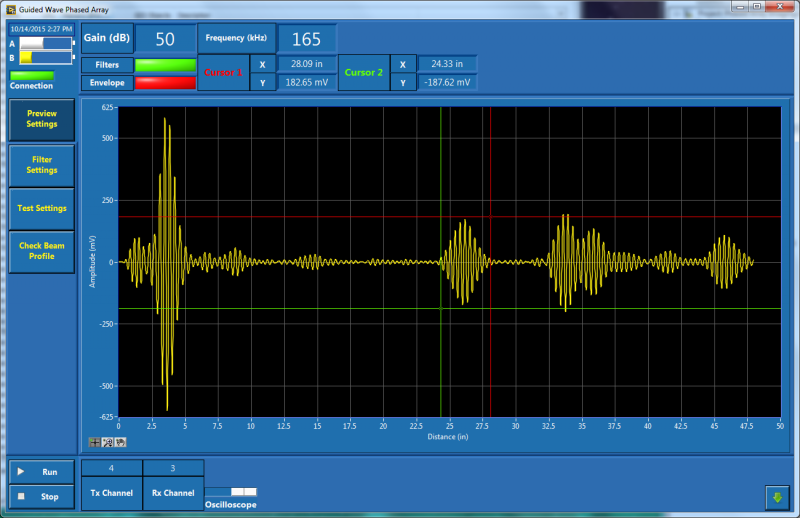This screenshot has height=518, width=800.
Task: Click the app icon in title bar
Action: point(9,8)
